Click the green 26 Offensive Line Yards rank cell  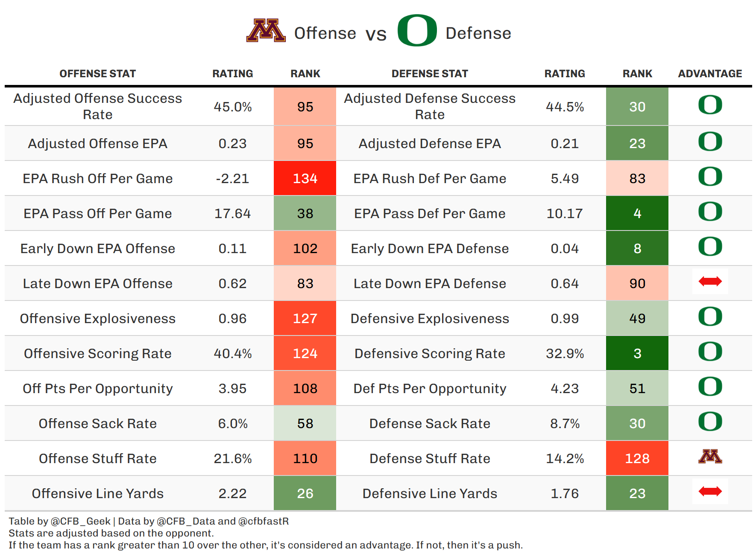[x=305, y=493]
